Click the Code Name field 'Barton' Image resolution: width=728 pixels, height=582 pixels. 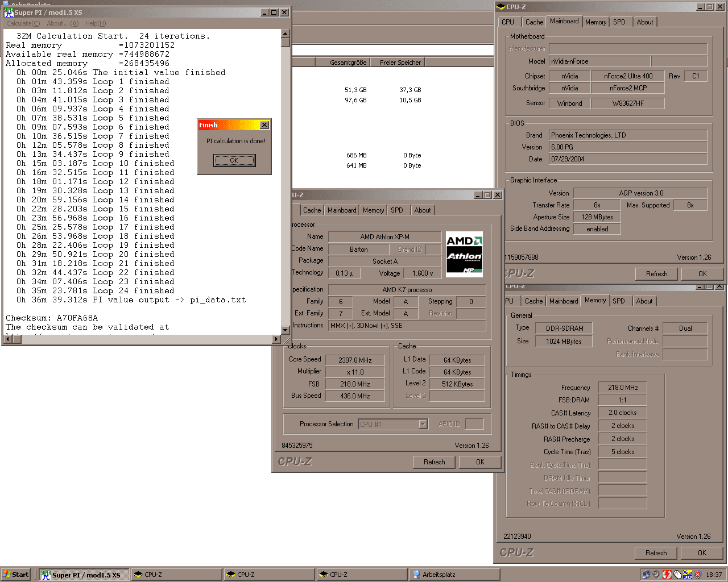359,250
